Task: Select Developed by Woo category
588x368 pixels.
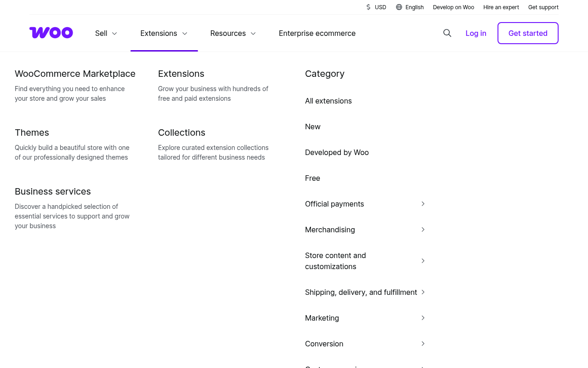Action: click(x=337, y=152)
